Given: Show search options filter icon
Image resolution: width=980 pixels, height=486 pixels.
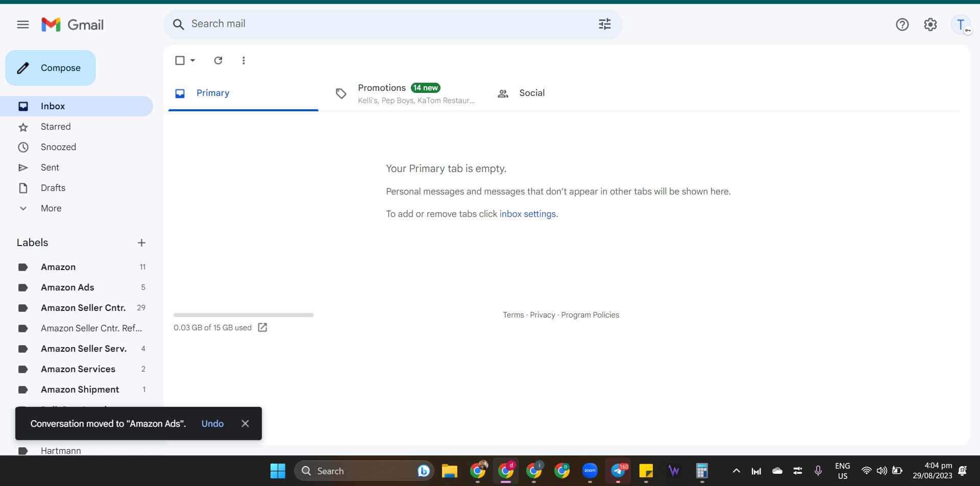Looking at the screenshot, I should click(x=605, y=24).
